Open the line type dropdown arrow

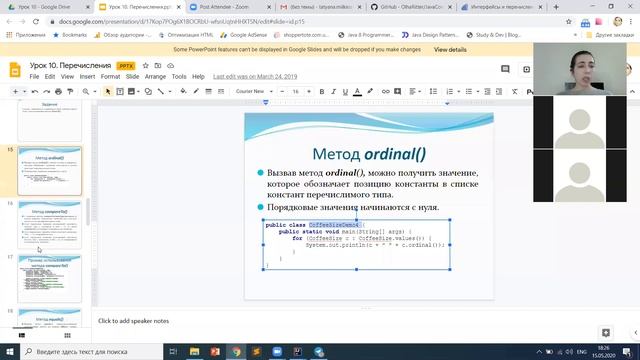tap(170, 92)
